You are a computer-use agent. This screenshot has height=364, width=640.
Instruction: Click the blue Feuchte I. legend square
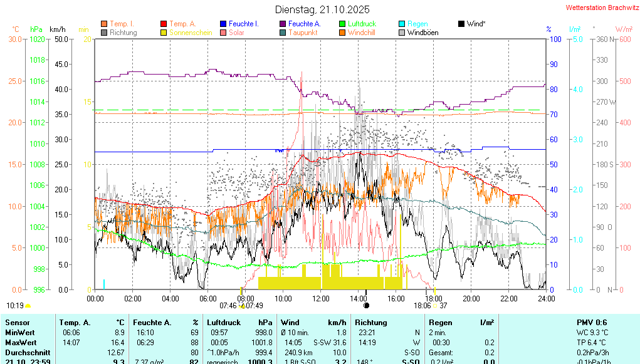coord(223,24)
